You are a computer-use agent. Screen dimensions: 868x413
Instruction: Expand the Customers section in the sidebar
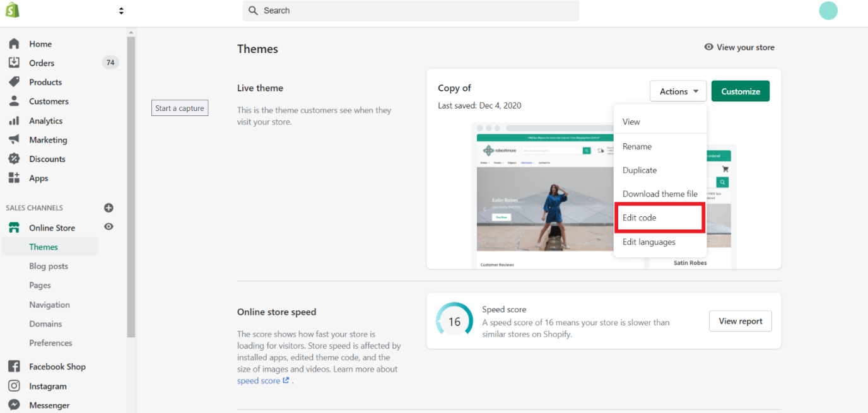15,101
